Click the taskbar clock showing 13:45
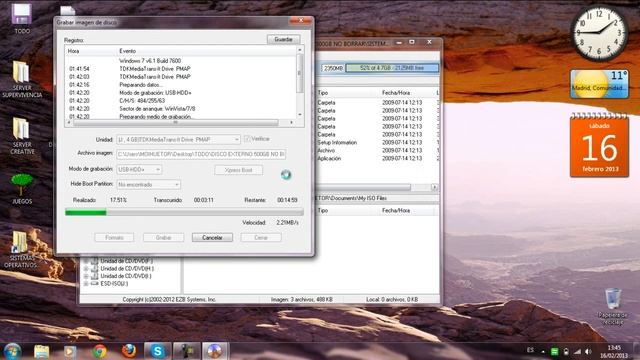Screen dimensions: 640x360 (614, 351)
